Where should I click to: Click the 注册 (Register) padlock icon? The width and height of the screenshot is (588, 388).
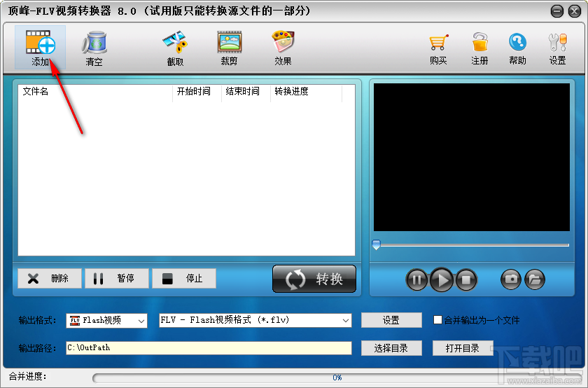coord(479,49)
